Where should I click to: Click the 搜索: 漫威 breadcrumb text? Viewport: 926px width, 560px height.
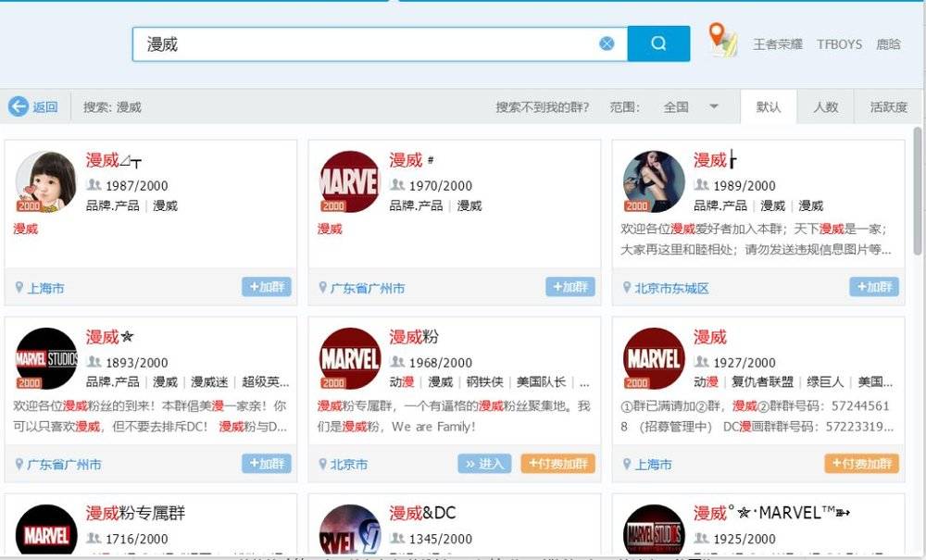coord(112,106)
